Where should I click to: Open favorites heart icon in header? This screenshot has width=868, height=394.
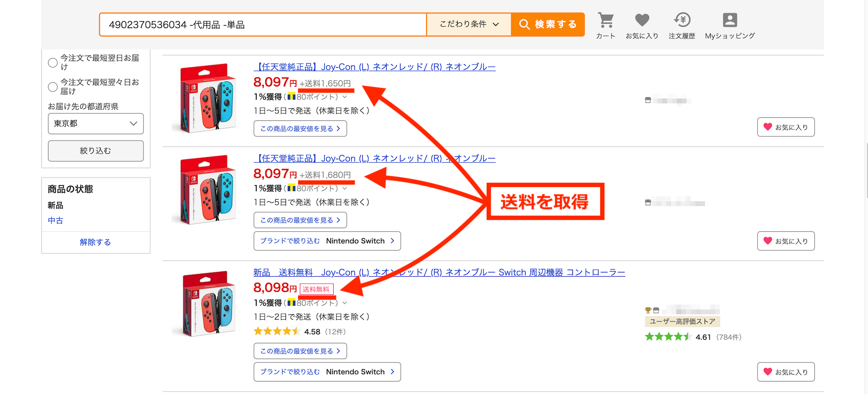(642, 21)
